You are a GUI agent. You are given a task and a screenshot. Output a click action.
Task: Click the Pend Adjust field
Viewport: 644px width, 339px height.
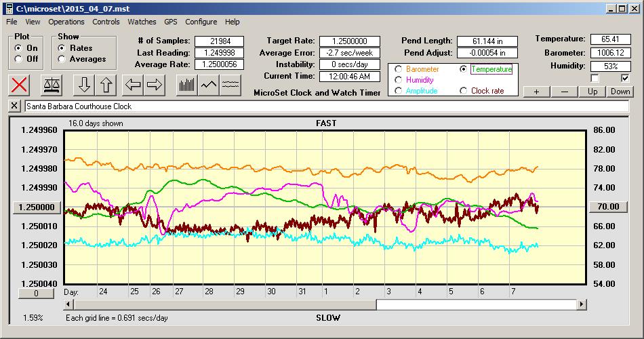pos(487,53)
